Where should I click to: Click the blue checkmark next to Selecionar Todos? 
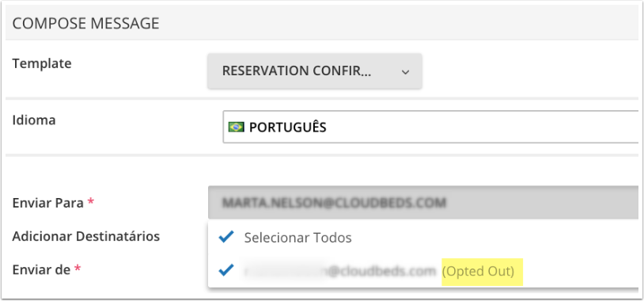pos(226,237)
